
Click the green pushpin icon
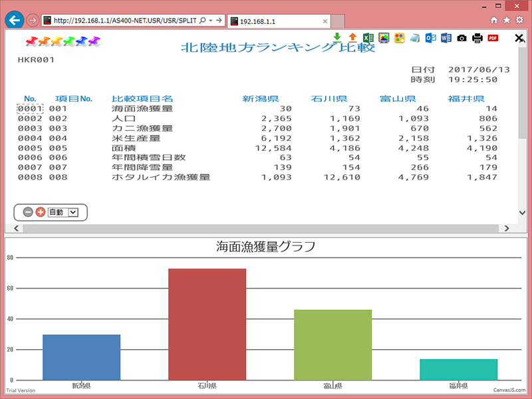pos(69,41)
